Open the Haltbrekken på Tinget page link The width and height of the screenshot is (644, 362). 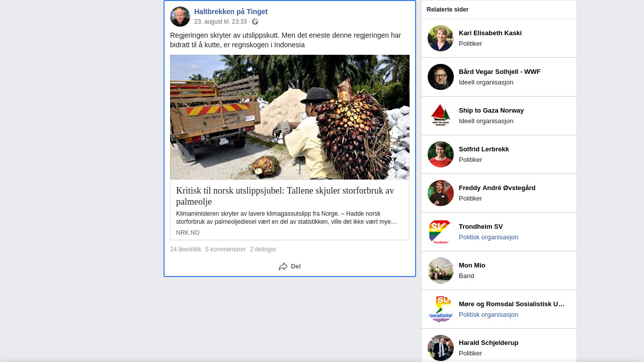click(231, 12)
